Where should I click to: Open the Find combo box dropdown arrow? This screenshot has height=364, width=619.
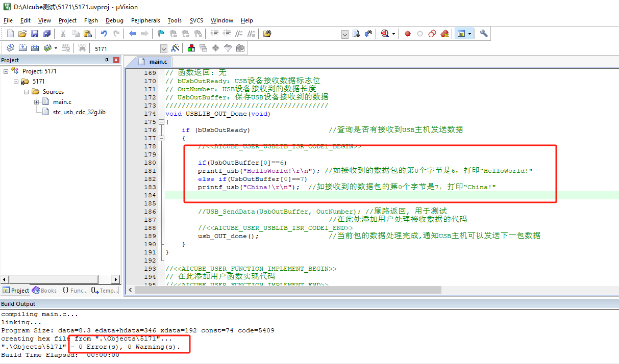(345, 34)
